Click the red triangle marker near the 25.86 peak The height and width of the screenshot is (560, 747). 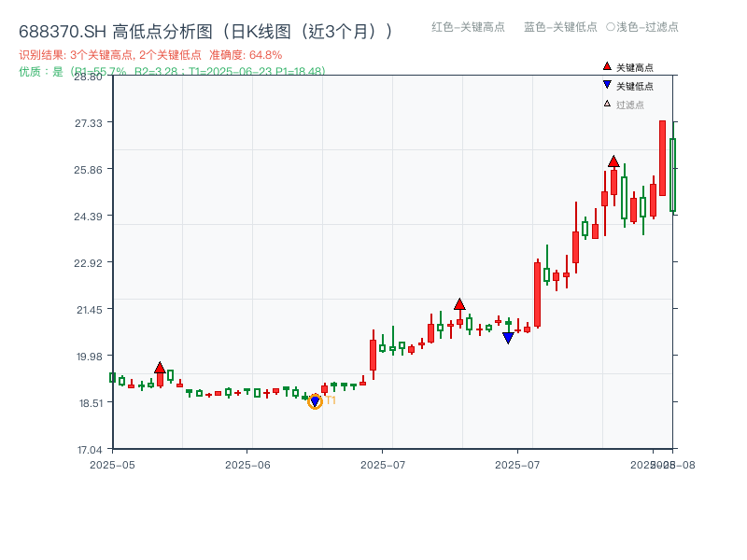coord(614,162)
